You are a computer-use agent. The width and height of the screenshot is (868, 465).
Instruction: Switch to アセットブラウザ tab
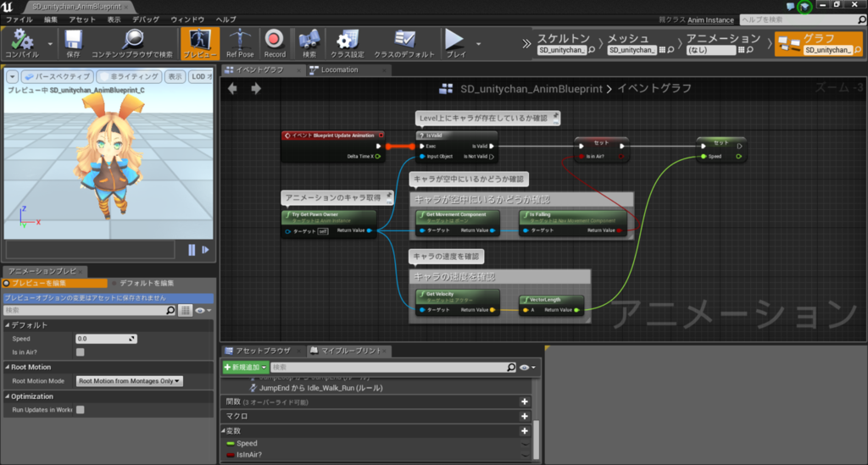[263, 351]
